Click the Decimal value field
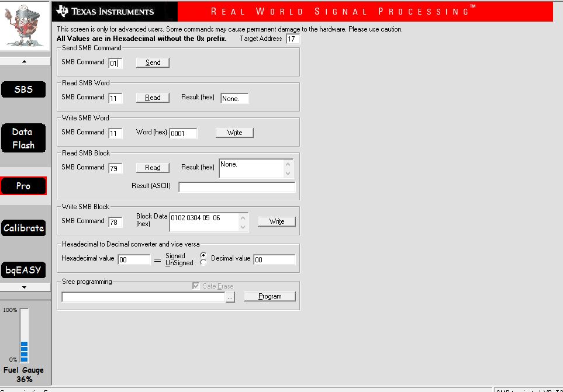 [x=274, y=259]
